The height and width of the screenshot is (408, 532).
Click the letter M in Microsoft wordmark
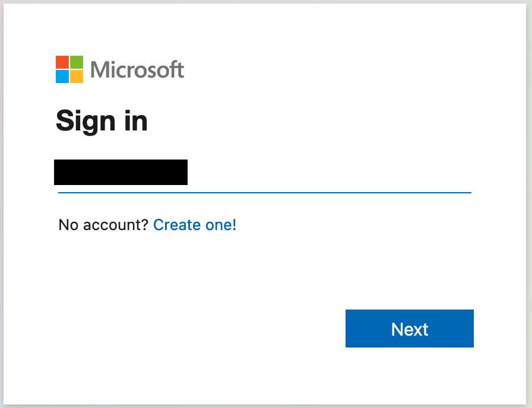click(100, 70)
